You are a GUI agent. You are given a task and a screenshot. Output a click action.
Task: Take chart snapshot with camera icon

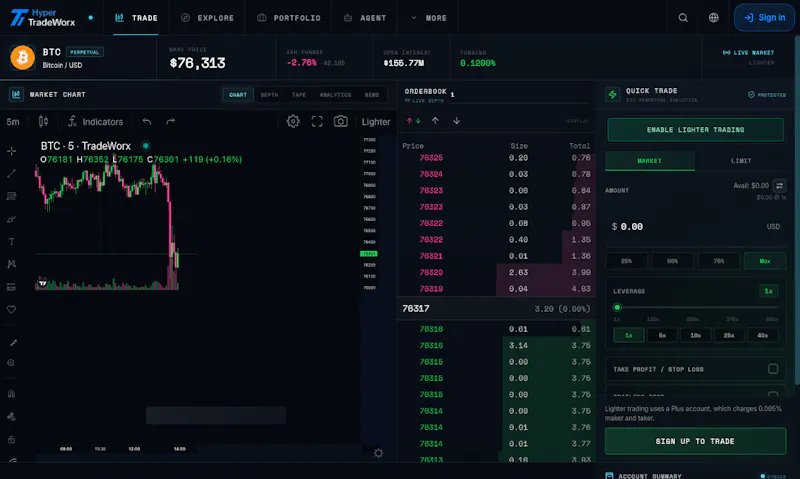pyautogui.click(x=340, y=121)
